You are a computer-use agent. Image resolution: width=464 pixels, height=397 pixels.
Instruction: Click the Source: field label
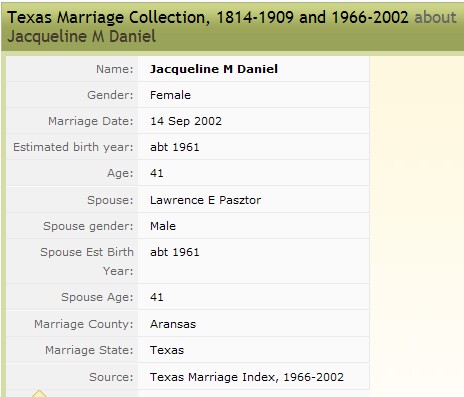pyautogui.click(x=111, y=377)
